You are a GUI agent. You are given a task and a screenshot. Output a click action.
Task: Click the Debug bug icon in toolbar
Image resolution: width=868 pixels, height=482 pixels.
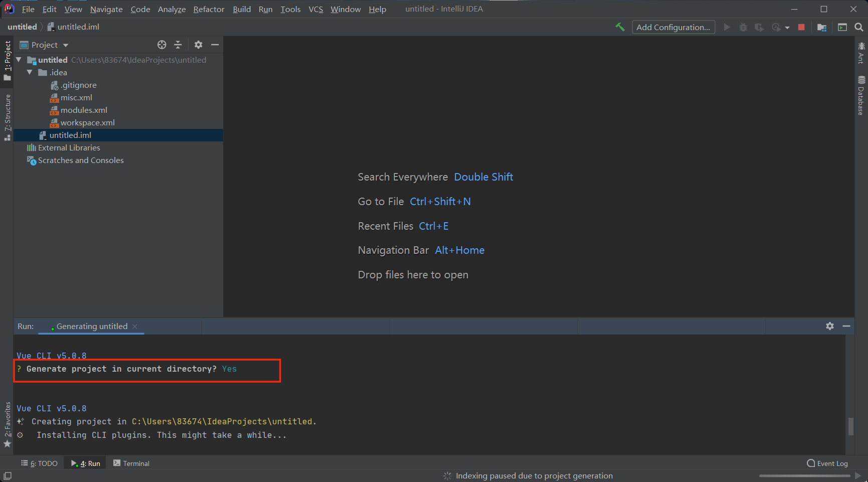(x=743, y=27)
